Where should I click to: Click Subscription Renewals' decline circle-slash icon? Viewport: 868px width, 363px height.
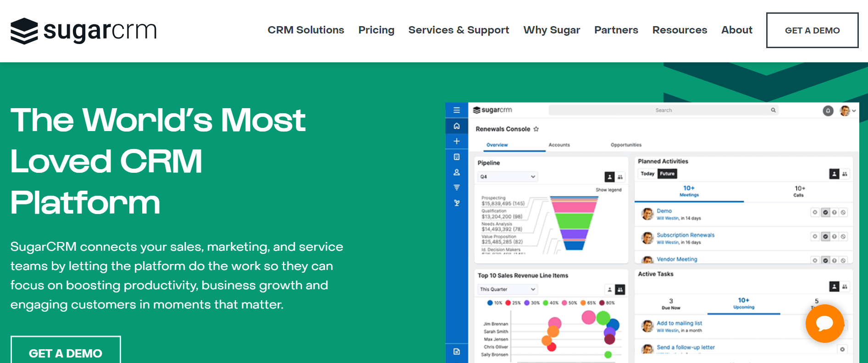[x=843, y=236]
